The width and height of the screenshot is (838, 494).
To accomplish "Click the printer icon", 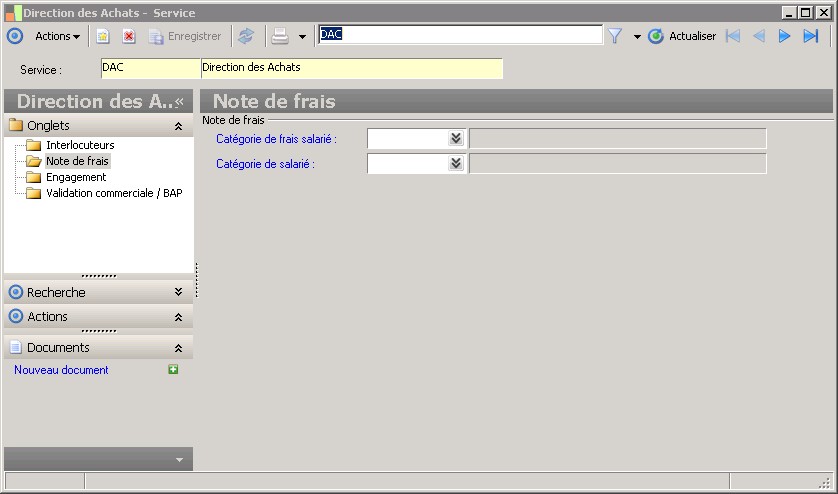I will pyautogui.click(x=280, y=36).
